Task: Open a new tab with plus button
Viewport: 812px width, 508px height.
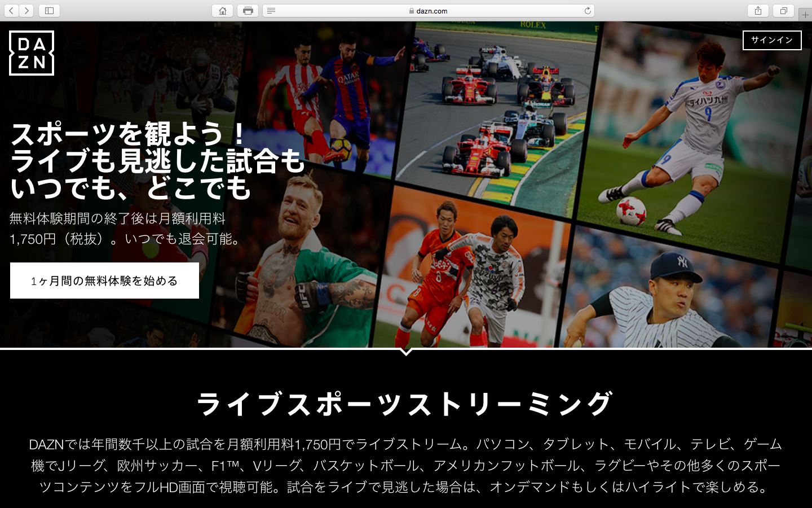Action: click(x=805, y=15)
